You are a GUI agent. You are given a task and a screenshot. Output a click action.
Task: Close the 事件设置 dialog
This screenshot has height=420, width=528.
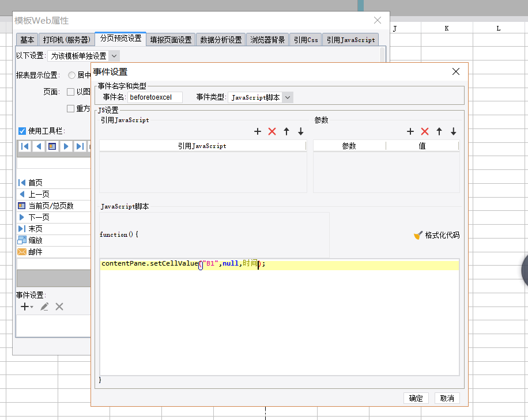[x=456, y=71]
